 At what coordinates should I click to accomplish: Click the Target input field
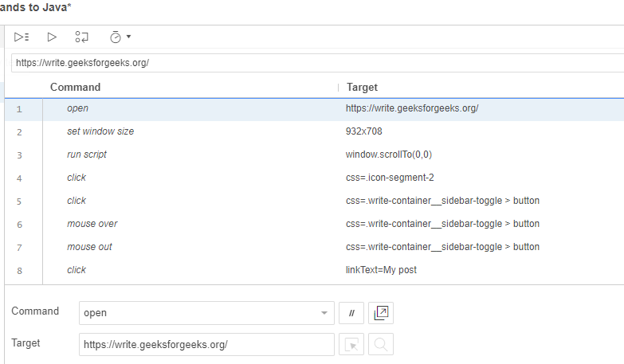point(206,345)
